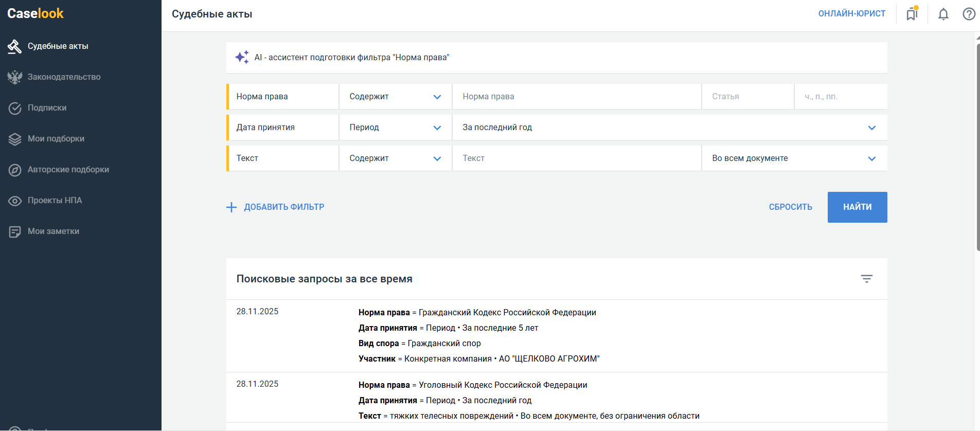
Task: Click the Статья input field
Action: click(747, 97)
